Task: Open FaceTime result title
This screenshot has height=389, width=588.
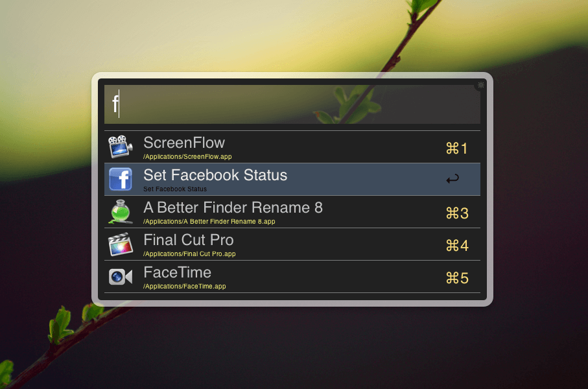Action: tap(178, 272)
